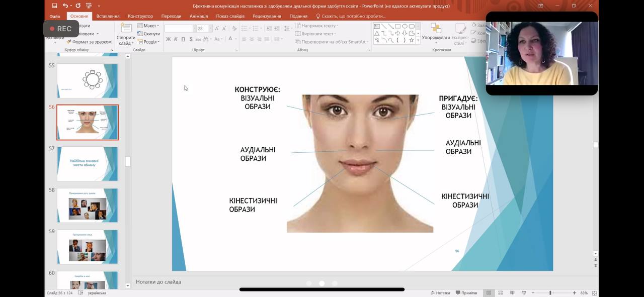
Task: Switch to the Вставлення tab
Action: click(108, 16)
